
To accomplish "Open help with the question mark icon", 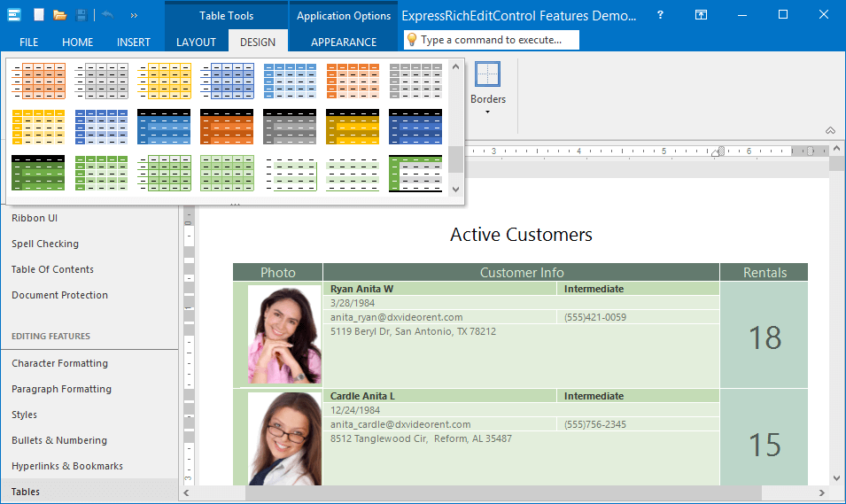I will click(661, 15).
